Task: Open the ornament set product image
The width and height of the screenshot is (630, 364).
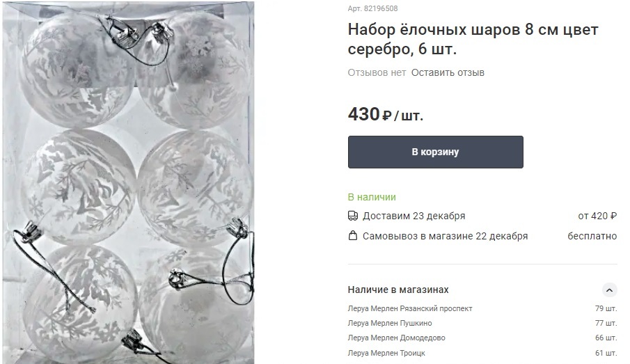Action: click(x=129, y=183)
